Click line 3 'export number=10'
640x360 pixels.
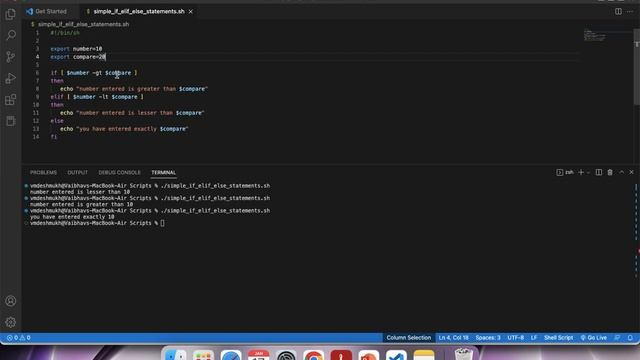(x=76, y=49)
